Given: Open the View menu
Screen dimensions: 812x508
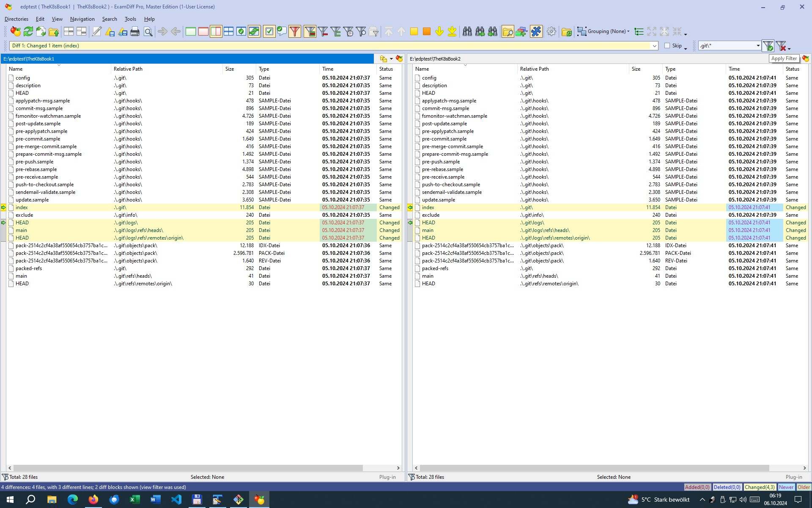Looking at the screenshot, I should [57, 19].
